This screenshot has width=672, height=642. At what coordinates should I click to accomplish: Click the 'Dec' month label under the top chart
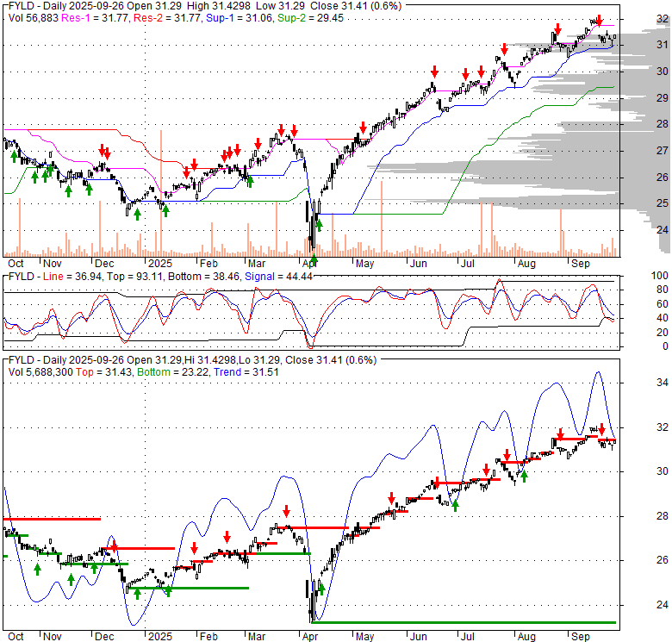[x=104, y=264]
